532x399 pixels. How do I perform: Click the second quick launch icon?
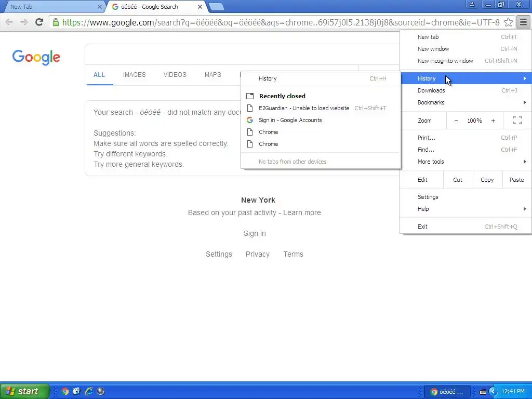tap(77, 391)
